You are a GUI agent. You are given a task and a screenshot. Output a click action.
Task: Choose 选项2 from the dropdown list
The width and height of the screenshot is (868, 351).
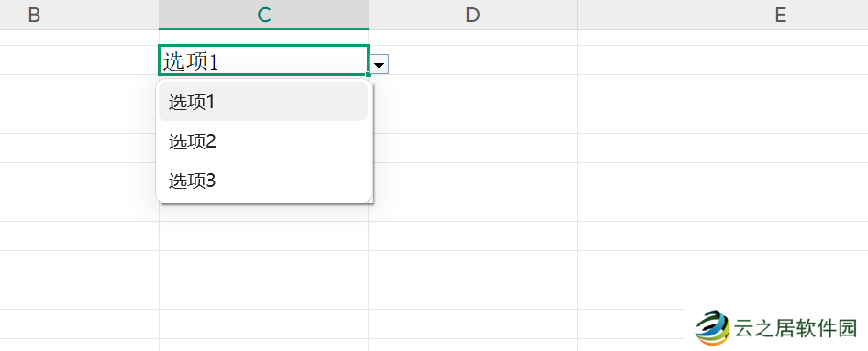[263, 142]
